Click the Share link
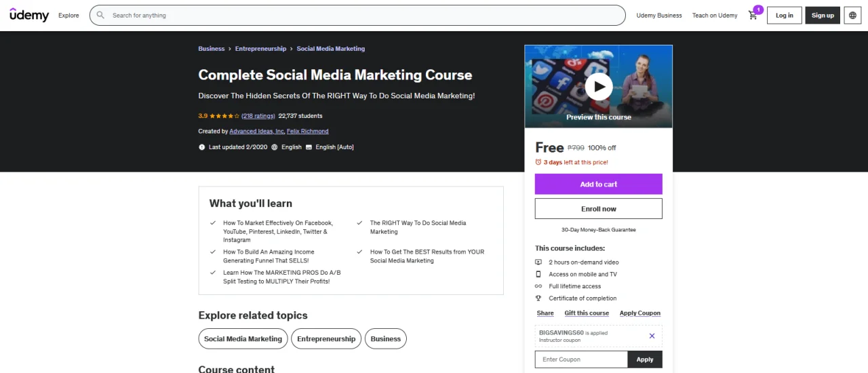 click(x=545, y=313)
